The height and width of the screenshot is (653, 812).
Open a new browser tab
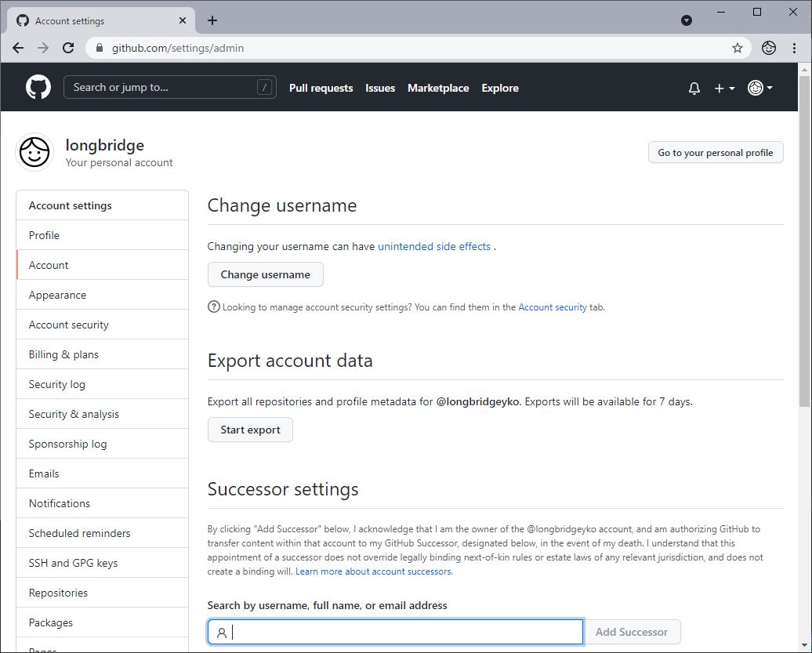click(212, 20)
